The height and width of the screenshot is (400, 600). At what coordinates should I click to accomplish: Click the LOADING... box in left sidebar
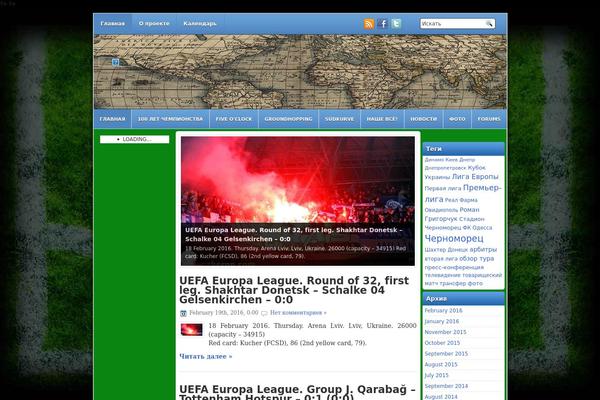tap(134, 139)
